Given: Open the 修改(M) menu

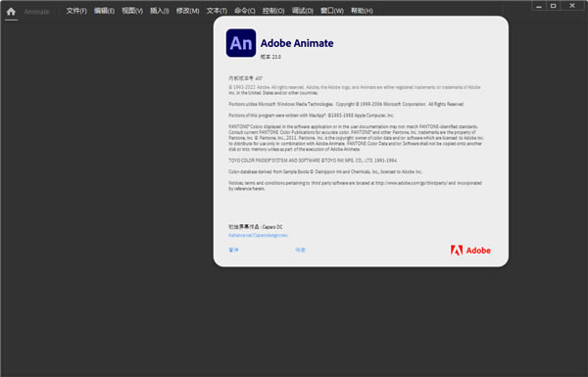Looking at the screenshot, I should coord(188,11).
